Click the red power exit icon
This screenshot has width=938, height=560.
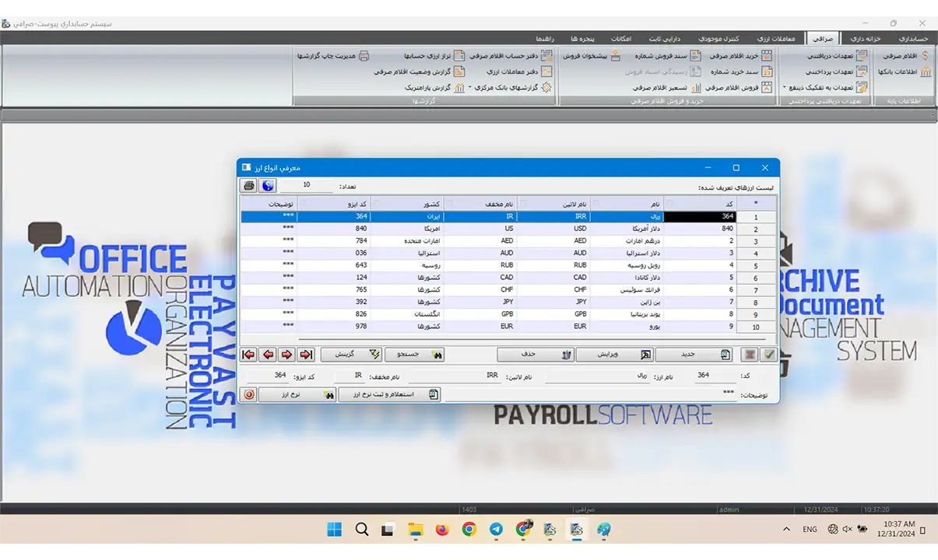pos(249,394)
